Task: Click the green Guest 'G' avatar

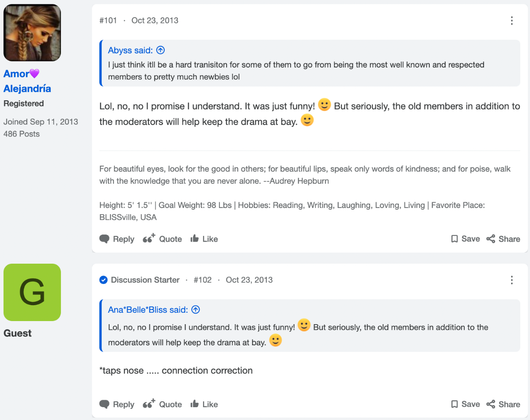Action: pos(32,292)
